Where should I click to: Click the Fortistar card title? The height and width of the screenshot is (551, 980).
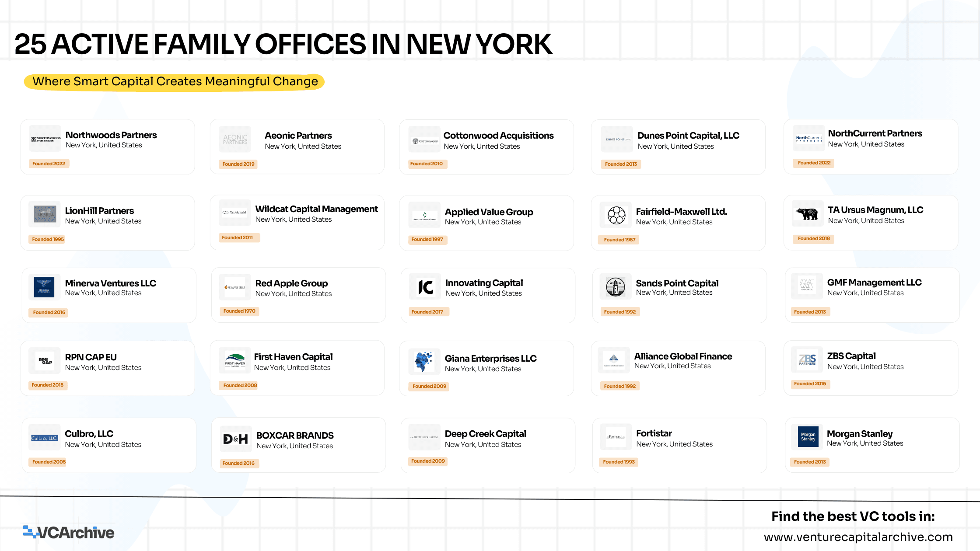(654, 433)
